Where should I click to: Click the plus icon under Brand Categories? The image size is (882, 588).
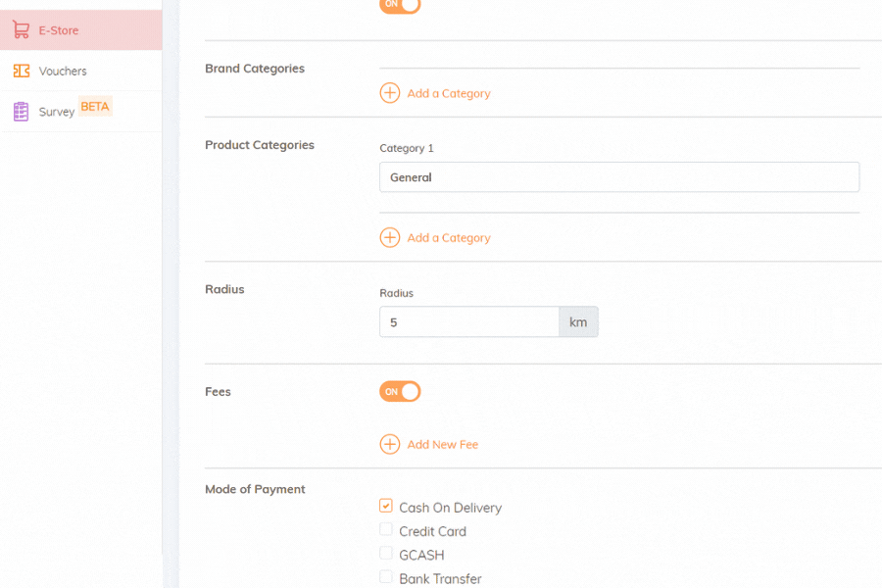[390, 93]
